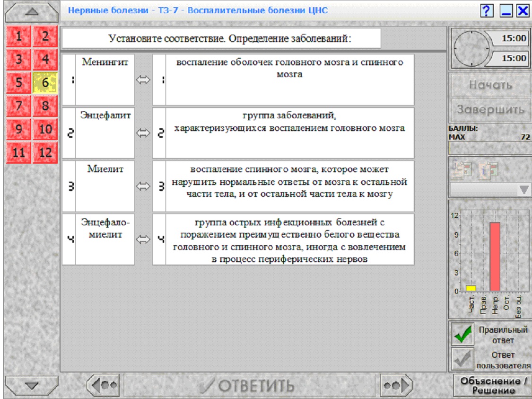532x399 pixels.
Task: Select question 12 in the sidebar
Action: (45, 152)
